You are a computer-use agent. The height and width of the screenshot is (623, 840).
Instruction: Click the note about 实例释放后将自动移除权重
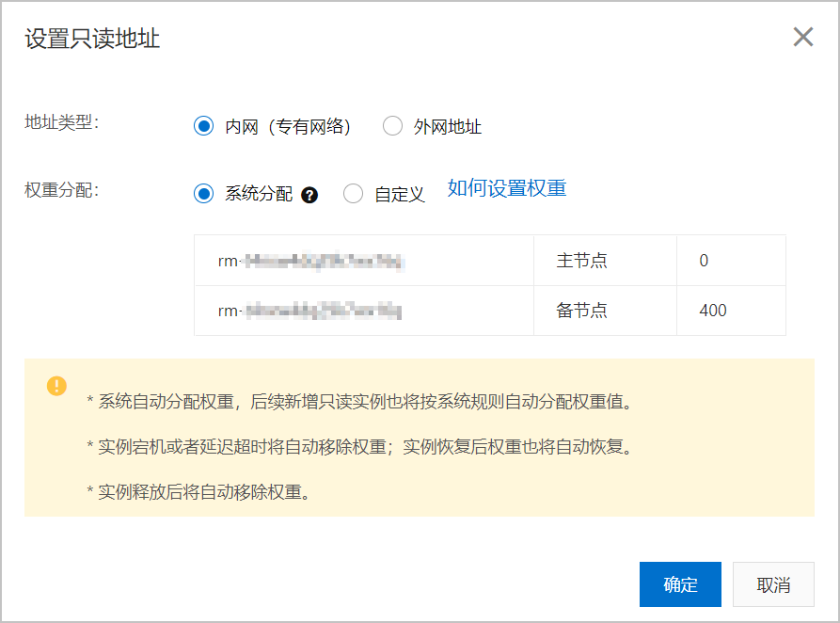click(x=199, y=491)
